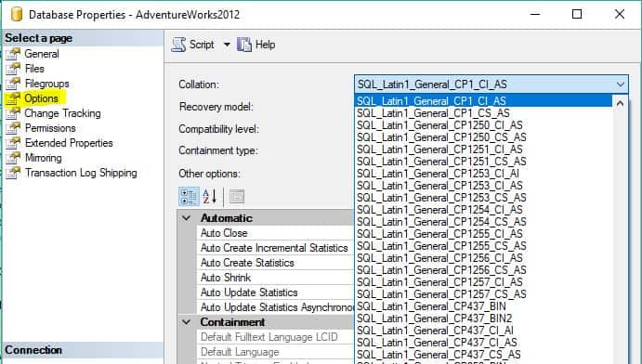Open the Filegroups page
Screen dimensions: 642x364
click(x=46, y=84)
